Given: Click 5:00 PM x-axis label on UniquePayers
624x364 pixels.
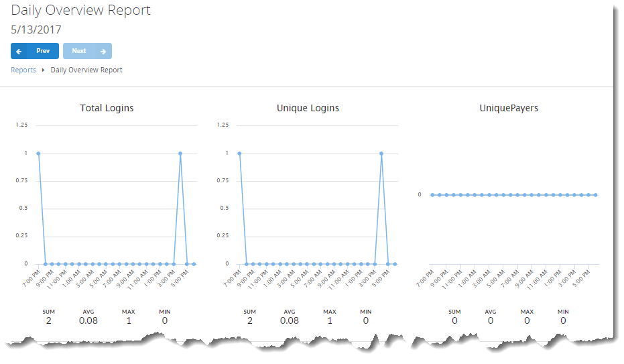Looking at the screenshot, I should [x=581, y=278].
